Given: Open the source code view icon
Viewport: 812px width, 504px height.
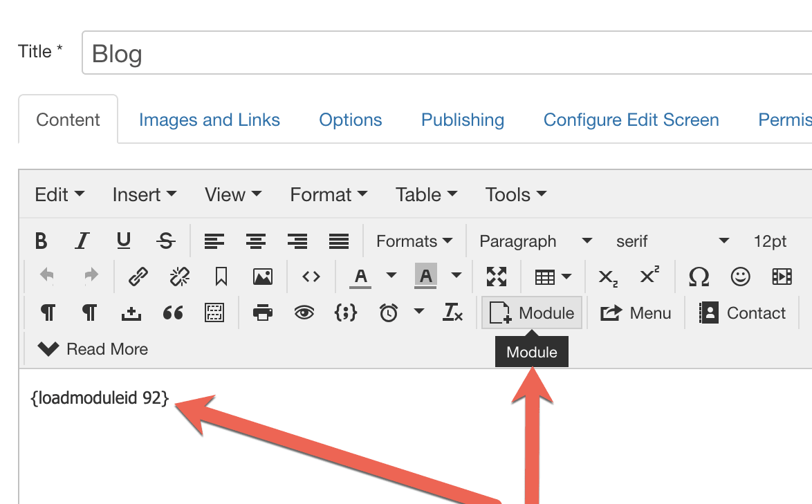Looking at the screenshot, I should pyautogui.click(x=311, y=277).
